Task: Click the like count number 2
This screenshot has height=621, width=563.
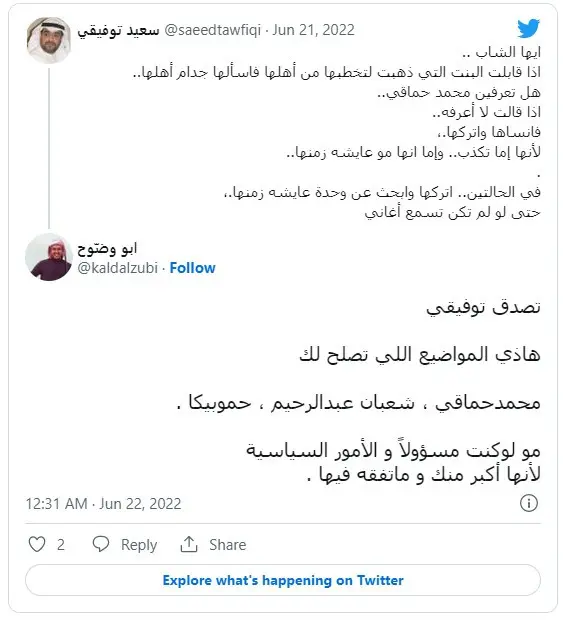Action: click(61, 545)
